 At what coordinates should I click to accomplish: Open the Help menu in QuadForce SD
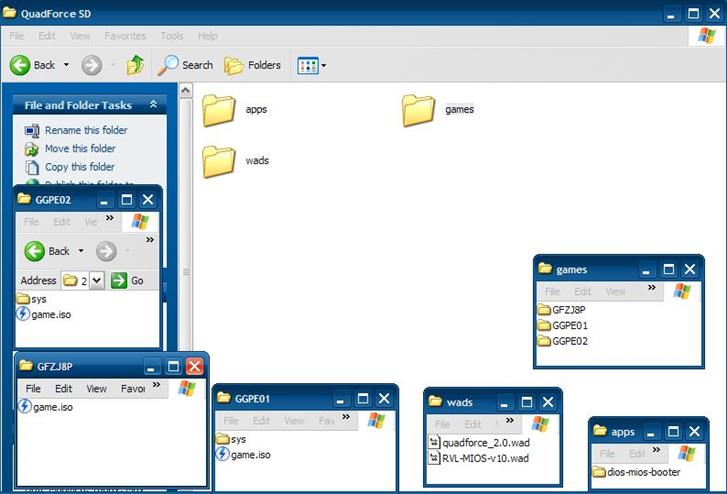(207, 36)
